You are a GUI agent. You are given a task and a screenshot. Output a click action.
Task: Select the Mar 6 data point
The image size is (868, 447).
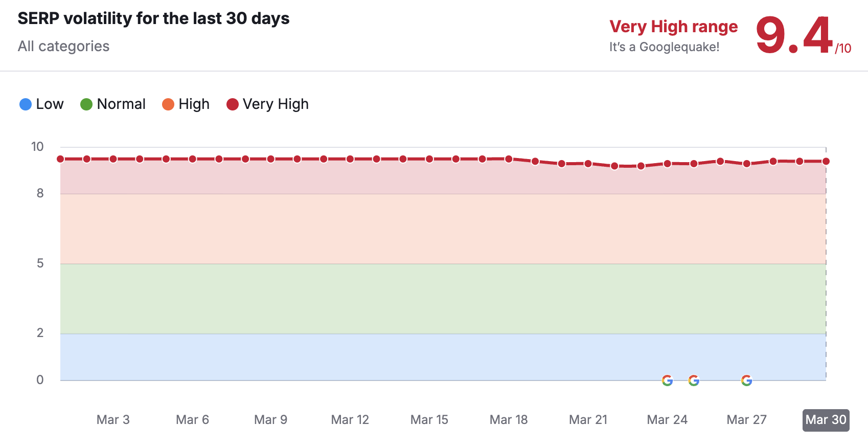(x=192, y=159)
